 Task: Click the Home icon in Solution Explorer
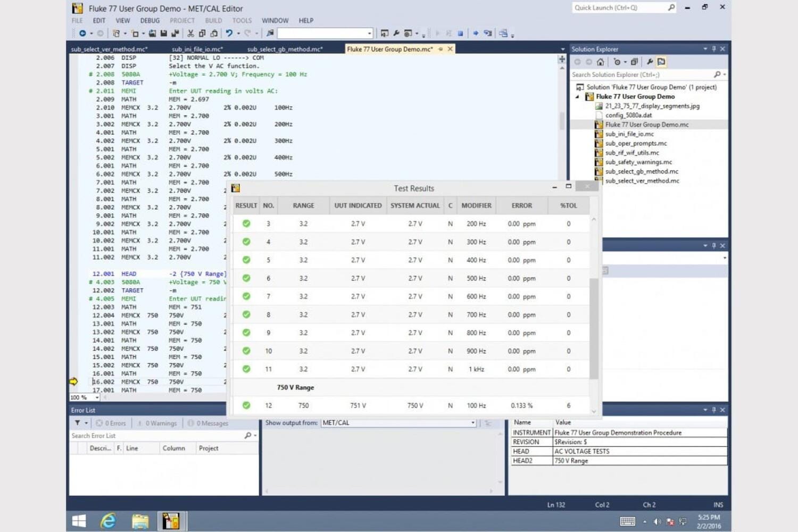601,62
